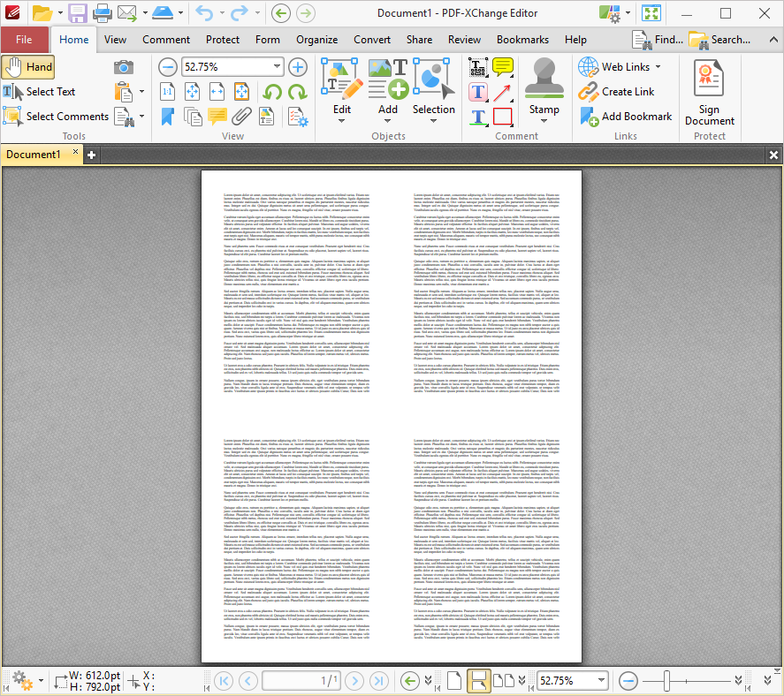Select the Document1 tab
This screenshot has width=784, height=696.
(34, 155)
